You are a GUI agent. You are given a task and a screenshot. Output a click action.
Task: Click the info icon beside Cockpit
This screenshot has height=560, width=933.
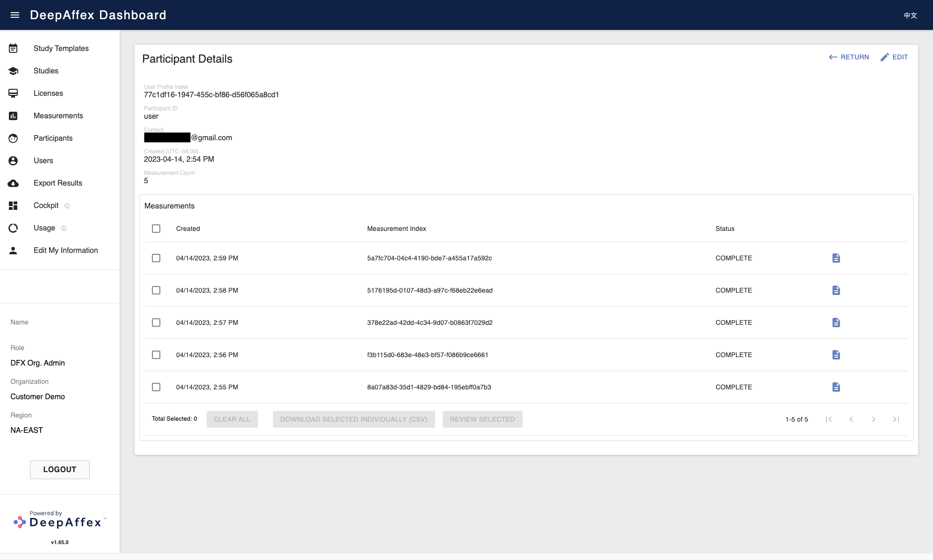[x=67, y=206]
